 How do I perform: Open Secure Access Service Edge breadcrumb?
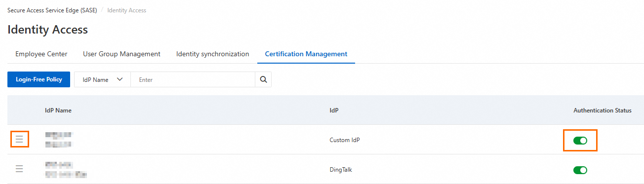click(52, 10)
